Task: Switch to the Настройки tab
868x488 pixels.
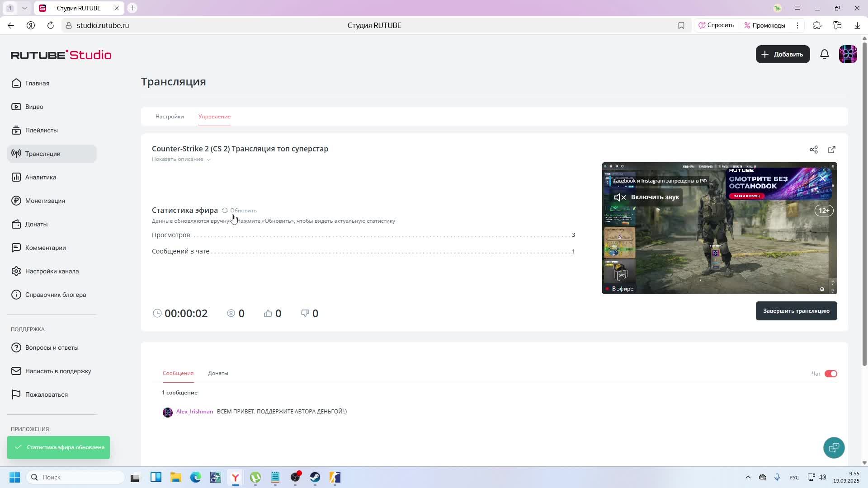Action: pos(170,117)
